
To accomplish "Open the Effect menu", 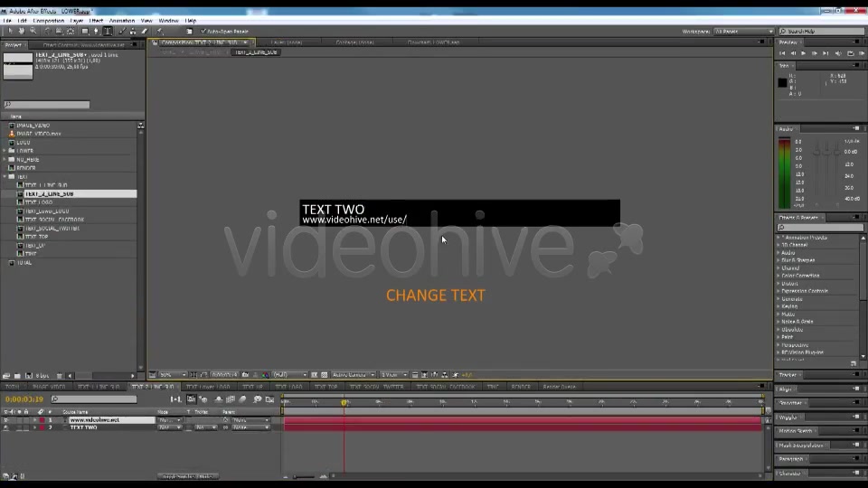I will click(x=96, y=21).
